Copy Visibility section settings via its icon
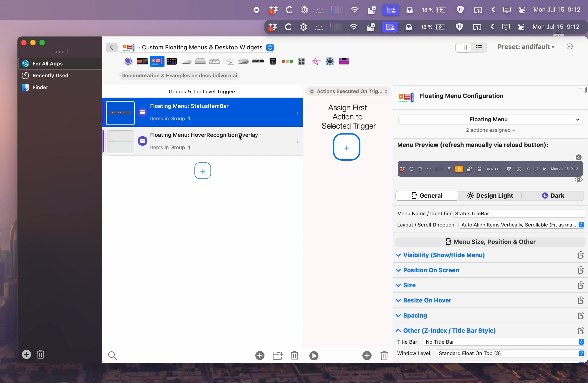The image size is (588, 383). pos(581,255)
